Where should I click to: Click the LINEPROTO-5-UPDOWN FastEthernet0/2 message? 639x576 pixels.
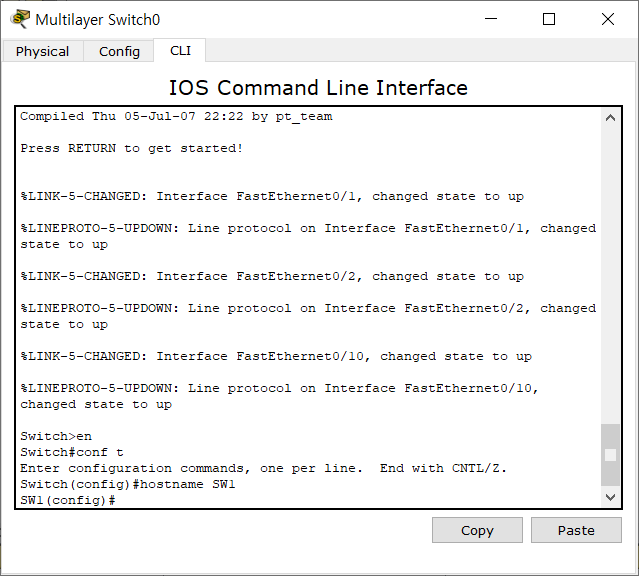click(x=308, y=316)
